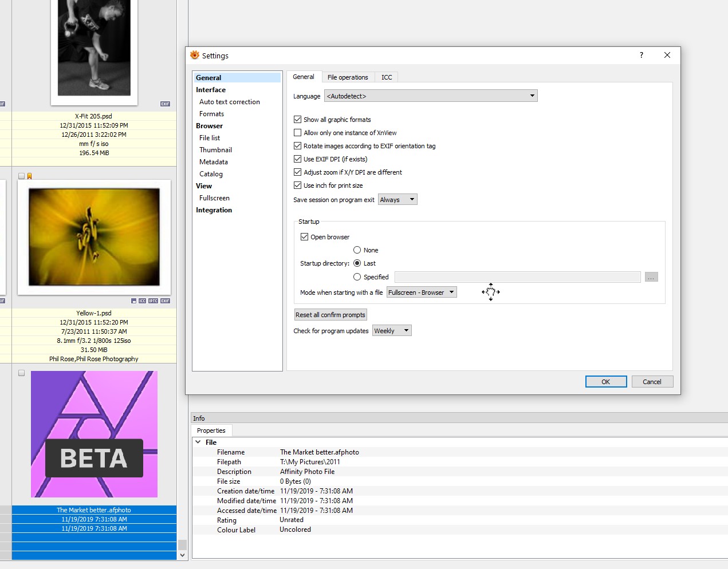Select the None startup directory option
The width and height of the screenshot is (728, 569).
click(x=357, y=250)
